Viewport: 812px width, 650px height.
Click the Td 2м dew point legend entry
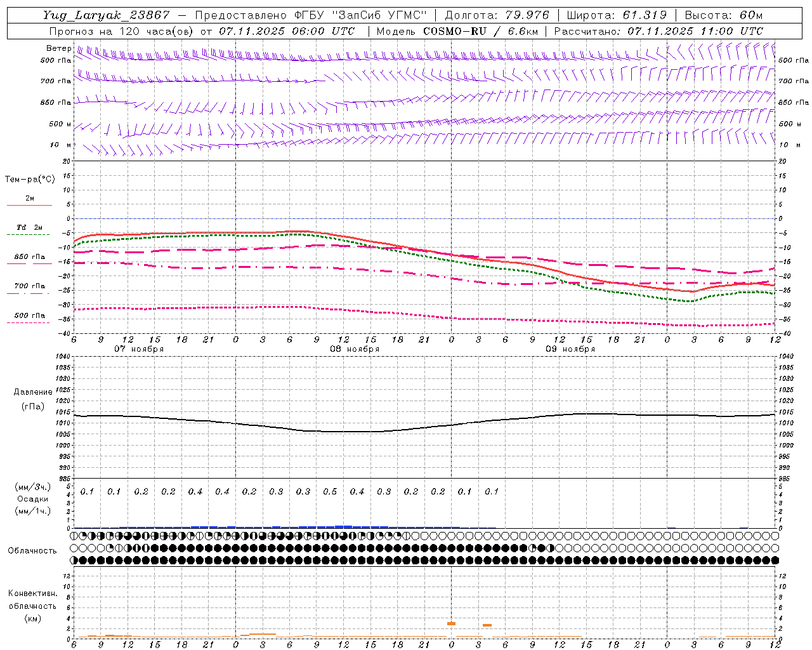click(29, 227)
